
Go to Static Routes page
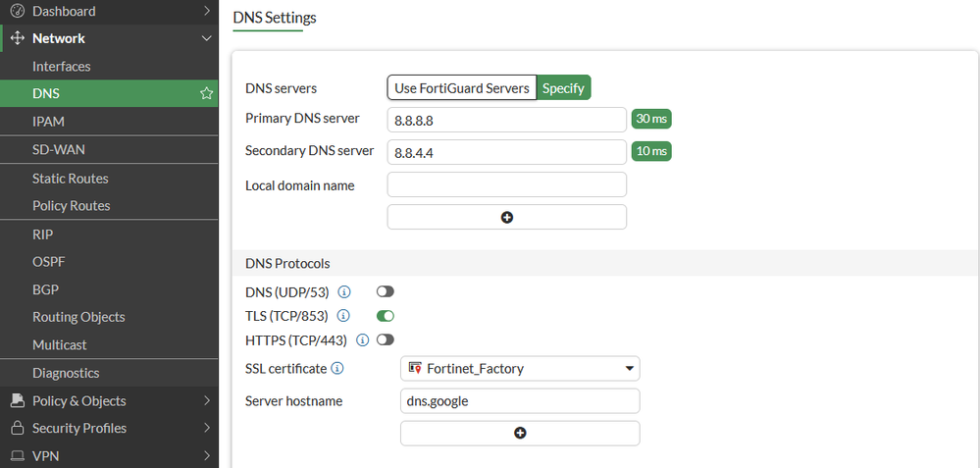coord(70,179)
